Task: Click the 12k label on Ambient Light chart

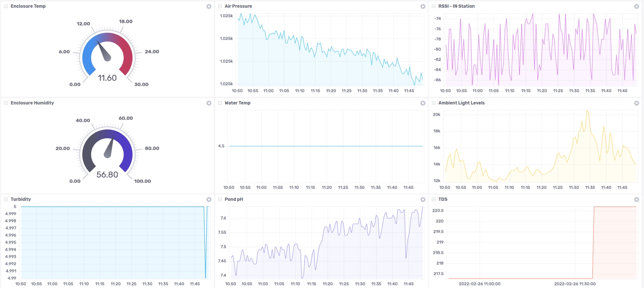Action: click(x=437, y=181)
